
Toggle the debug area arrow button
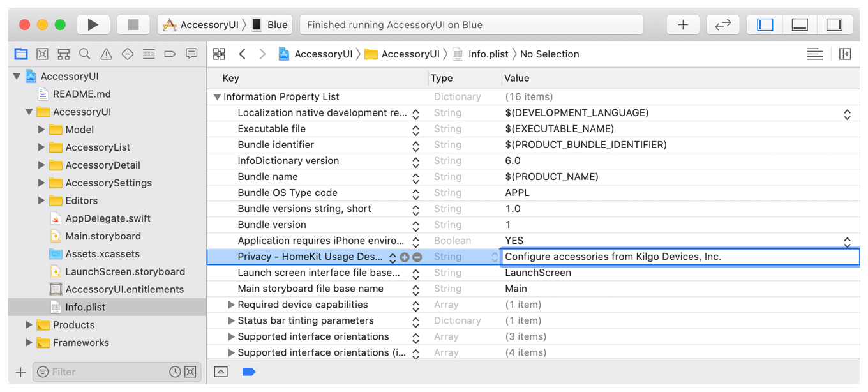221,372
